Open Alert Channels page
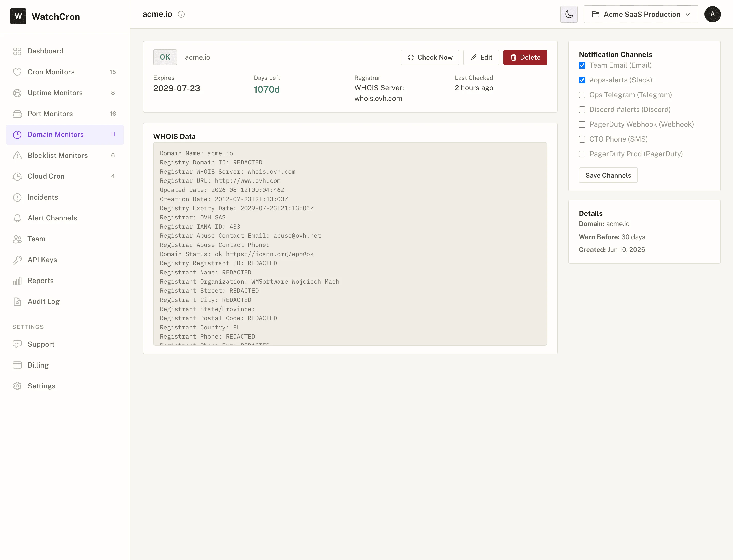This screenshot has width=733, height=560. coord(65,218)
